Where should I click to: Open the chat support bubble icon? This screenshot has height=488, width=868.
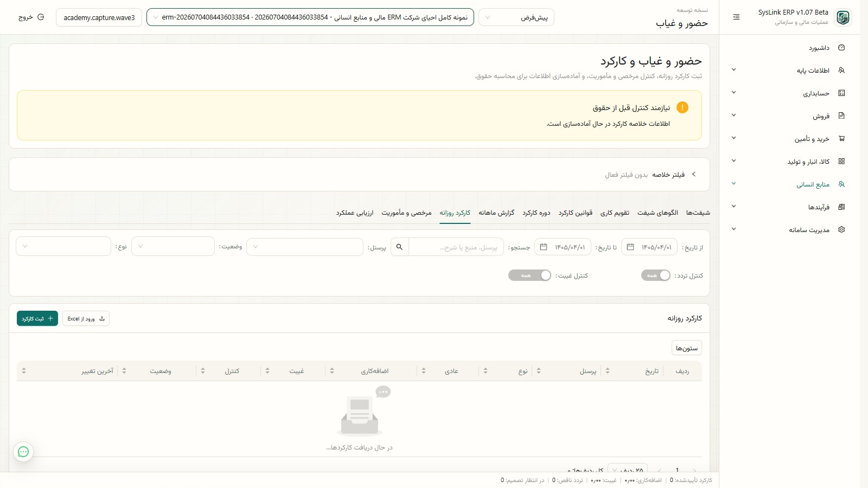tap(23, 452)
